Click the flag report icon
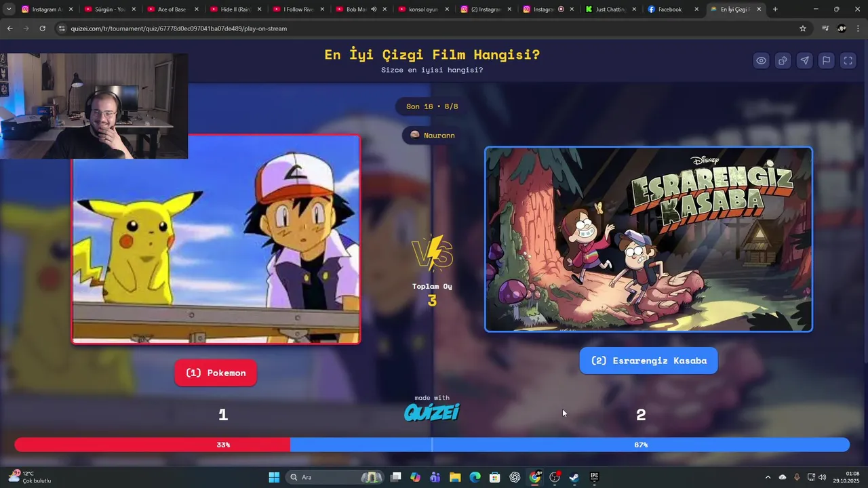868x488 pixels. (826, 60)
